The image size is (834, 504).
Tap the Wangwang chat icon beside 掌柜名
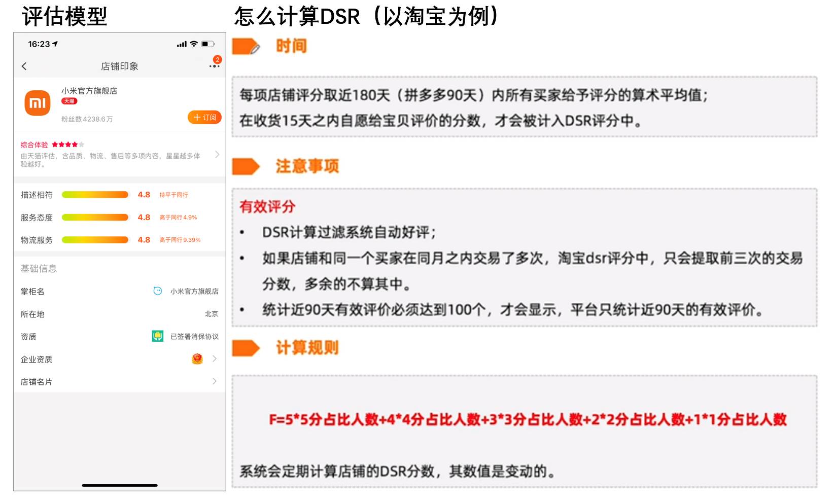tap(158, 291)
